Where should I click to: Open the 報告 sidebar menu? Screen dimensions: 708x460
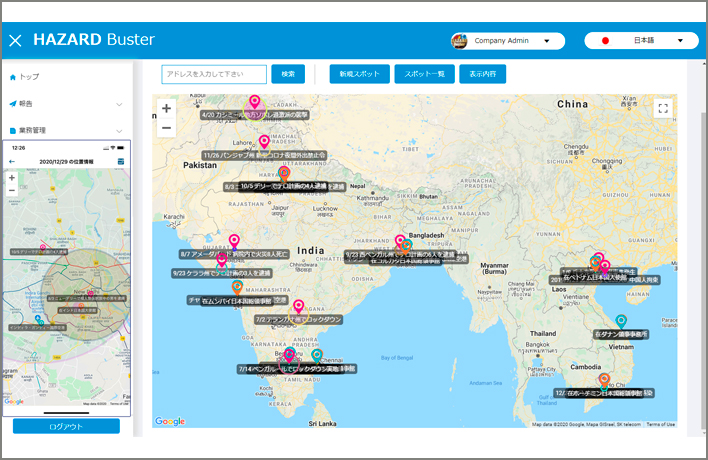[x=66, y=104]
